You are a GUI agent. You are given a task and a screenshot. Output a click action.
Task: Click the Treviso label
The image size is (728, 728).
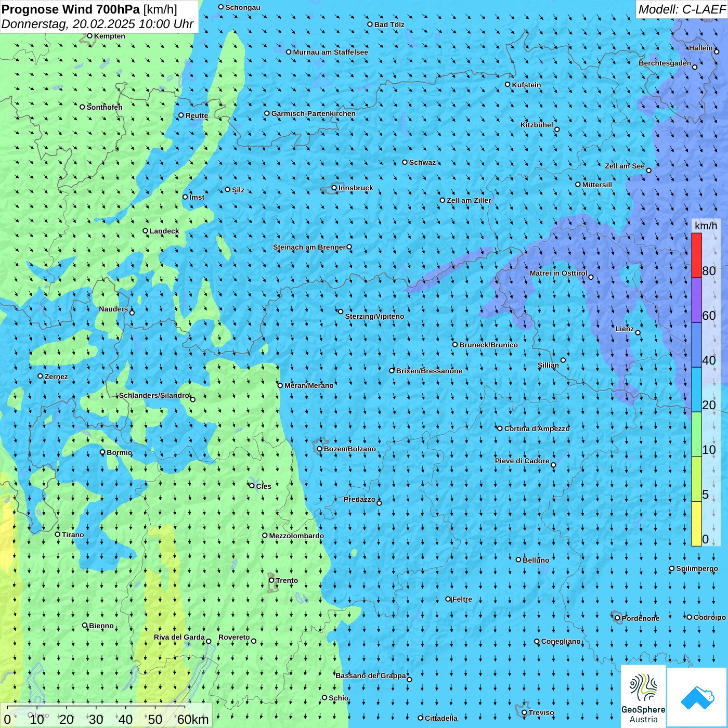(x=541, y=712)
